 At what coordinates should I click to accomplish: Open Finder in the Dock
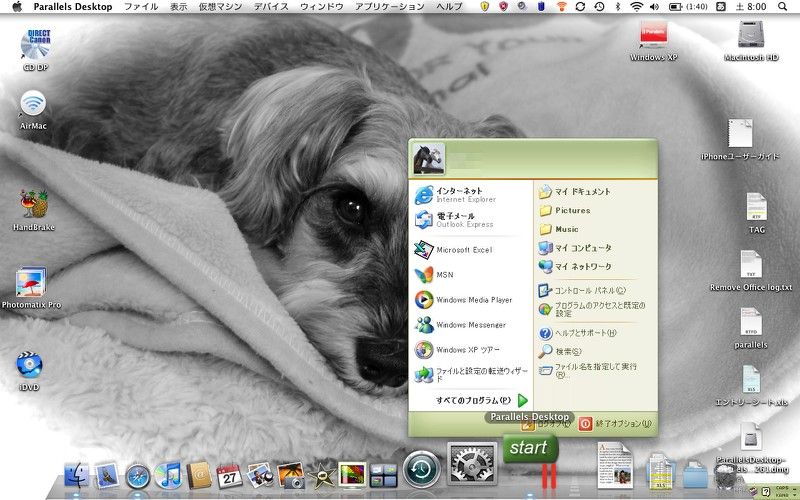[x=77, y=475]
